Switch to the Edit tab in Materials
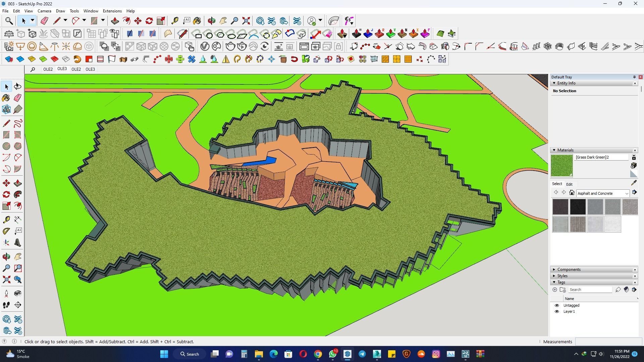Viewport: 644px width, 362px height. coord(569,184)
